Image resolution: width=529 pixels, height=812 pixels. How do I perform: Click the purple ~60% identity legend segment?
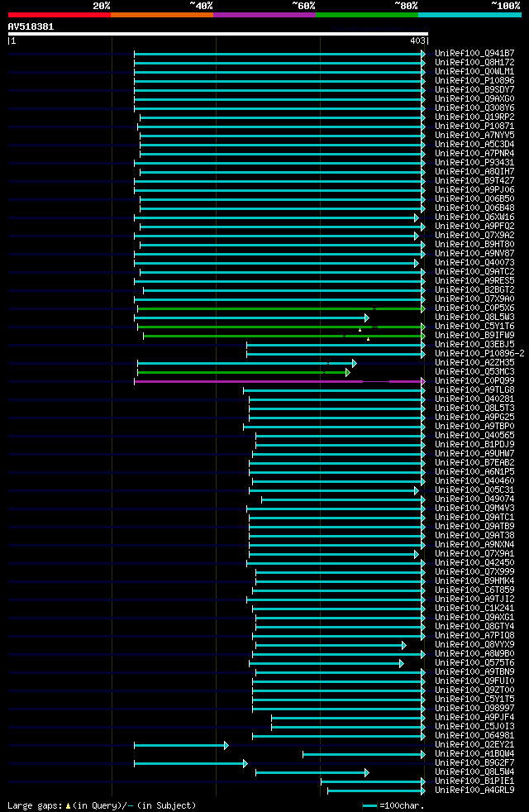coord(264,15)
